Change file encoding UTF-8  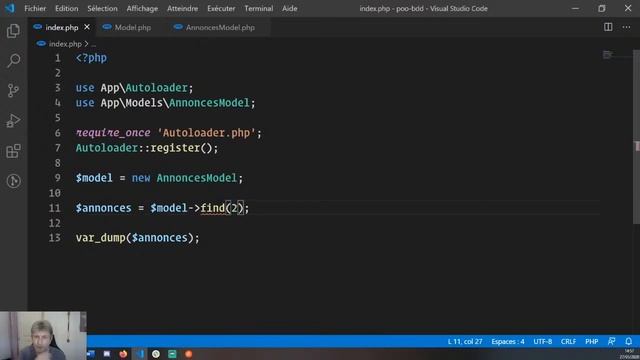pos(542,341)
